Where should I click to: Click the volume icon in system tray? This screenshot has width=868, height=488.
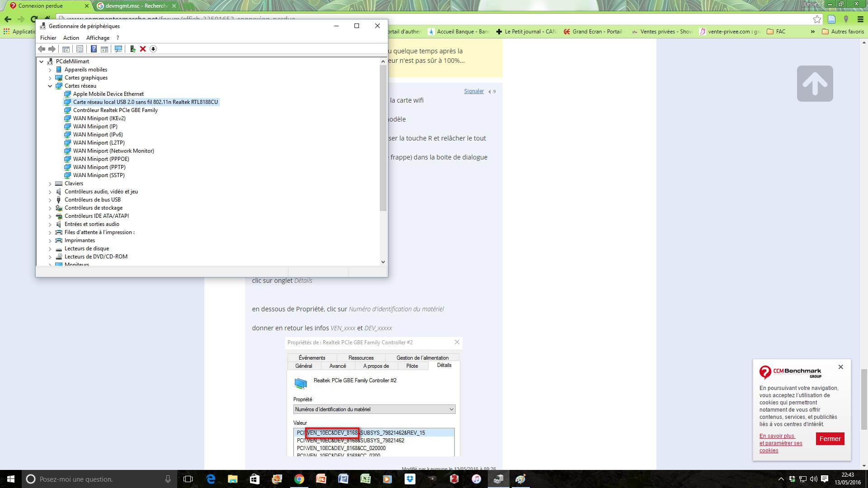tap(813, 479)
